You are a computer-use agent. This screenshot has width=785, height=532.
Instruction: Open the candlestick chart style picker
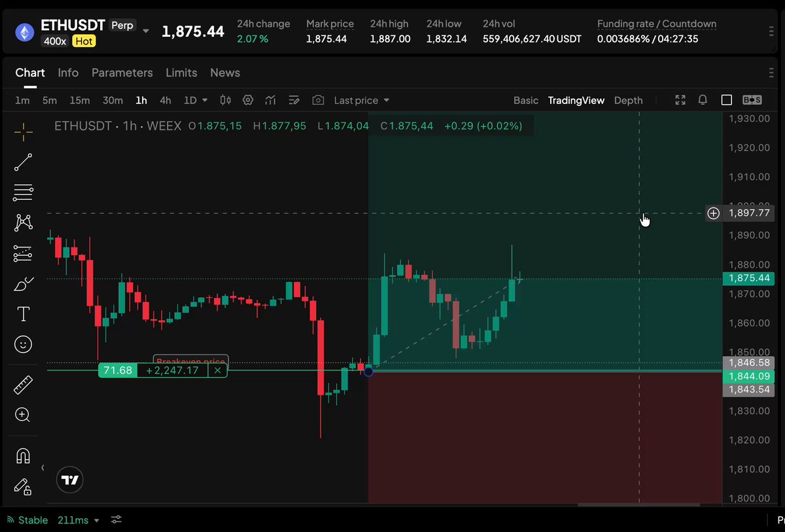pyautogui.click(x=226, y=100)
